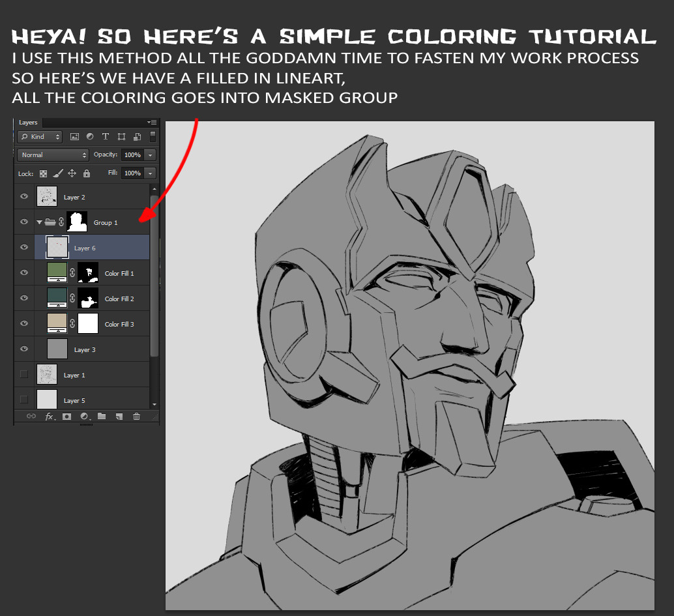Click mask link icon of Color Fill 2
The width and height of the screenshot is (674, 616).
pos(72,298)
